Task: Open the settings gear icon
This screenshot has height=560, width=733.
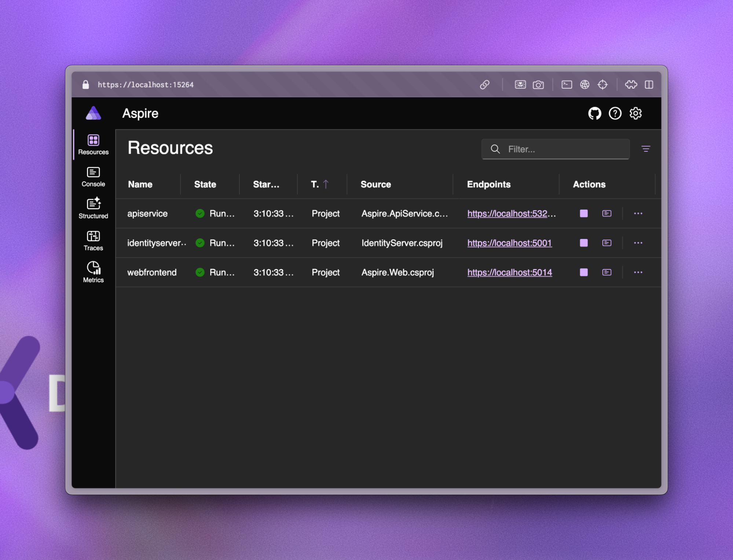Action: (635, 113)
